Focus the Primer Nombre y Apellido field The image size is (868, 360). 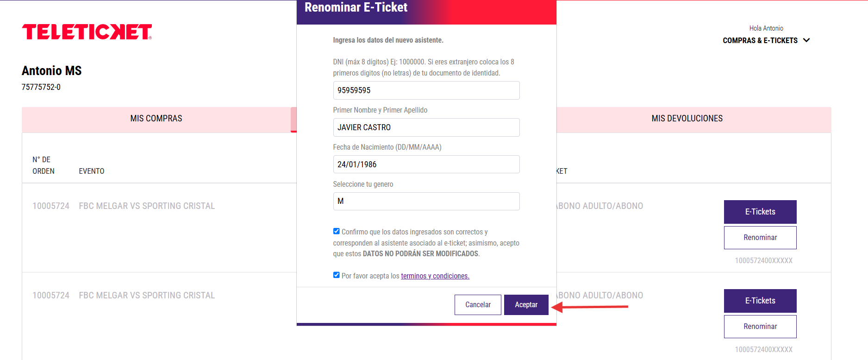[426, 127]
